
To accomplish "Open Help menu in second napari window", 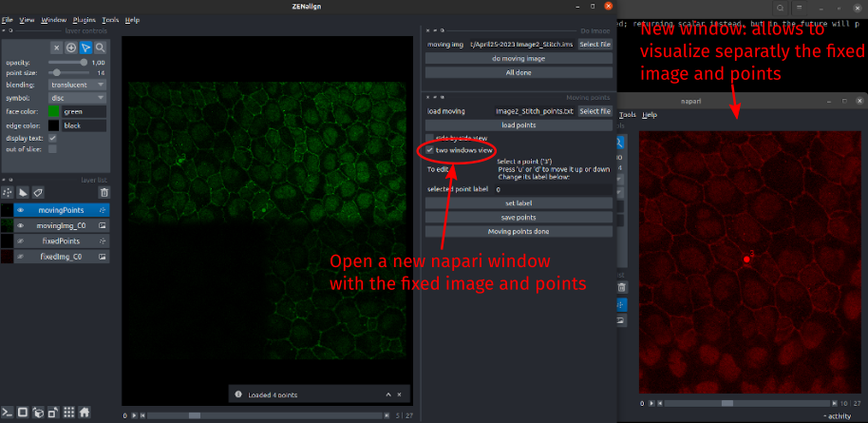I will (x=650, y=115).
